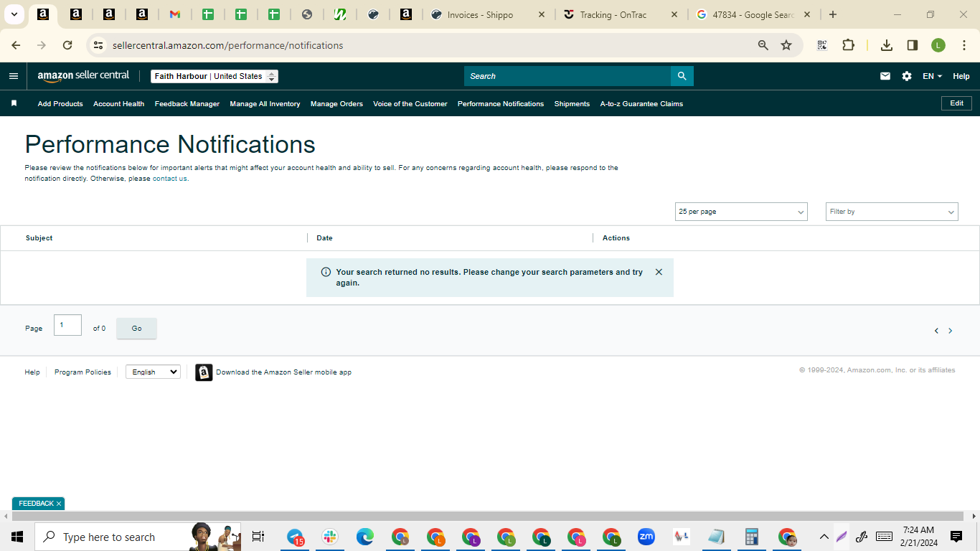Open Manage All Inventory
Viewport: 980px width, 551px height.
[265, 103]
